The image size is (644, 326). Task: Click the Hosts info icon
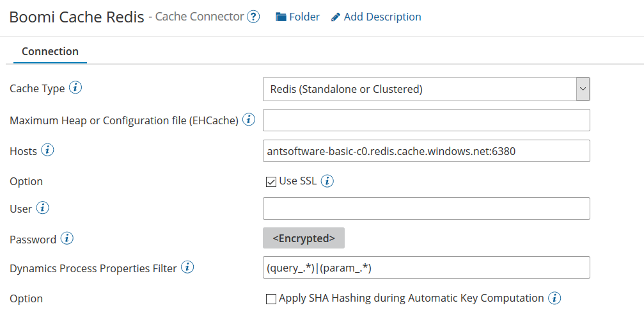pos(47,151)
